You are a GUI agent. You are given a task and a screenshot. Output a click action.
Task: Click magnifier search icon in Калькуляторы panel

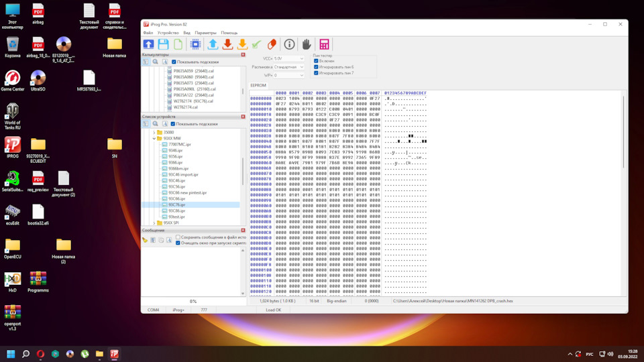[x=155, y=62]
